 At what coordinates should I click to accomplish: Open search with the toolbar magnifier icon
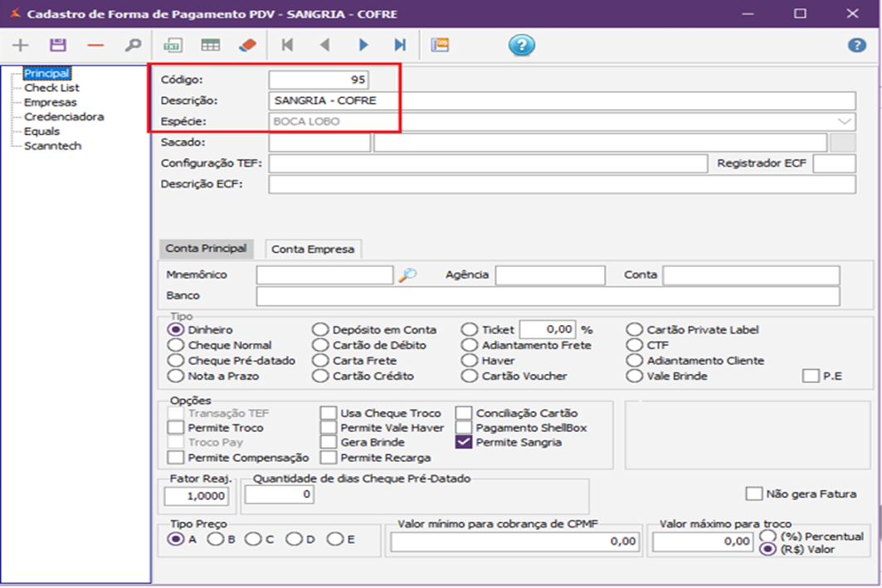(133, 45)
